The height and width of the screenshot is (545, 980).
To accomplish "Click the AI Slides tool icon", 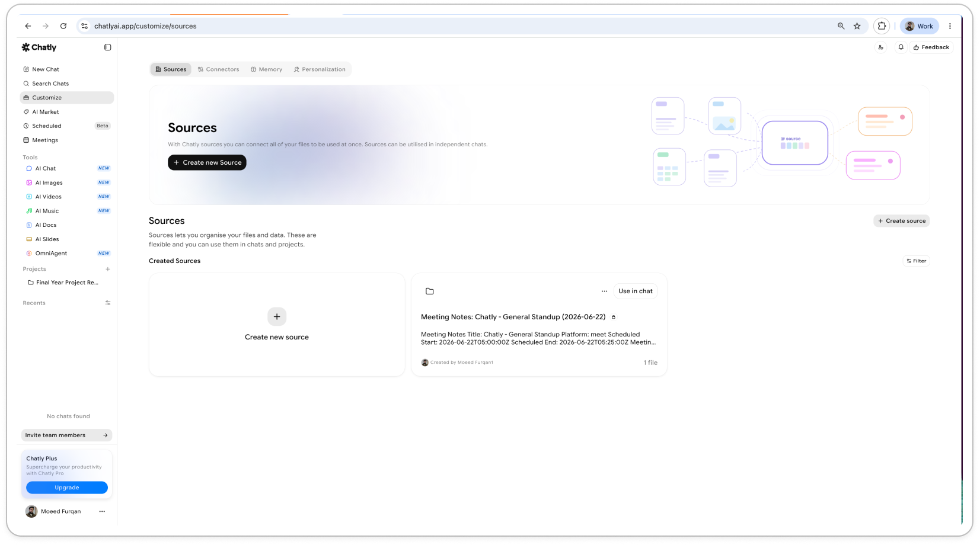I will click(x=29, y=239).
